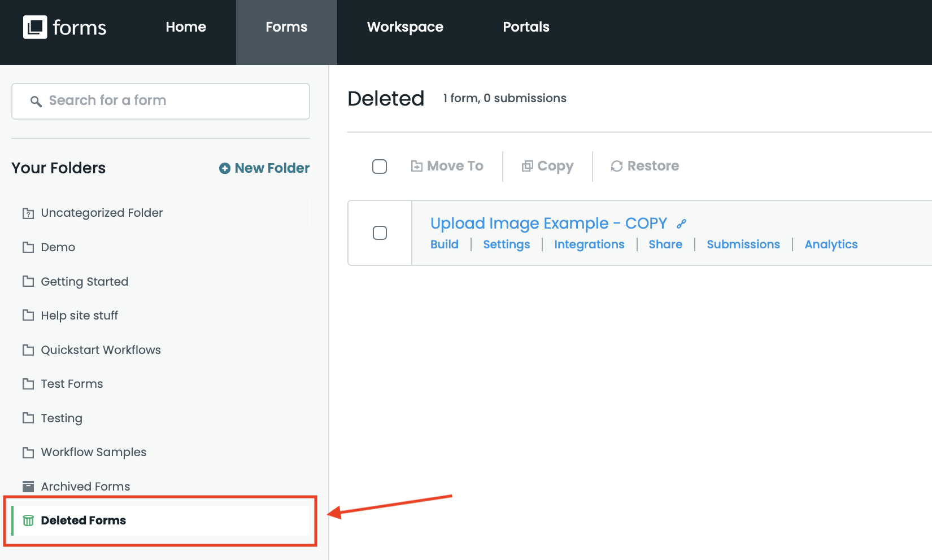Click the link icon beside the form title

(x=681, y=224)
